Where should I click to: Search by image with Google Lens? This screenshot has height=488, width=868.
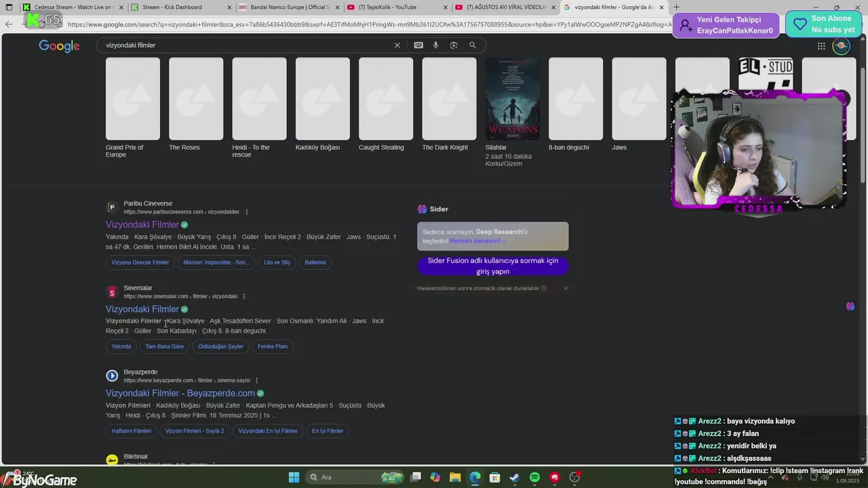coord(454,45)
